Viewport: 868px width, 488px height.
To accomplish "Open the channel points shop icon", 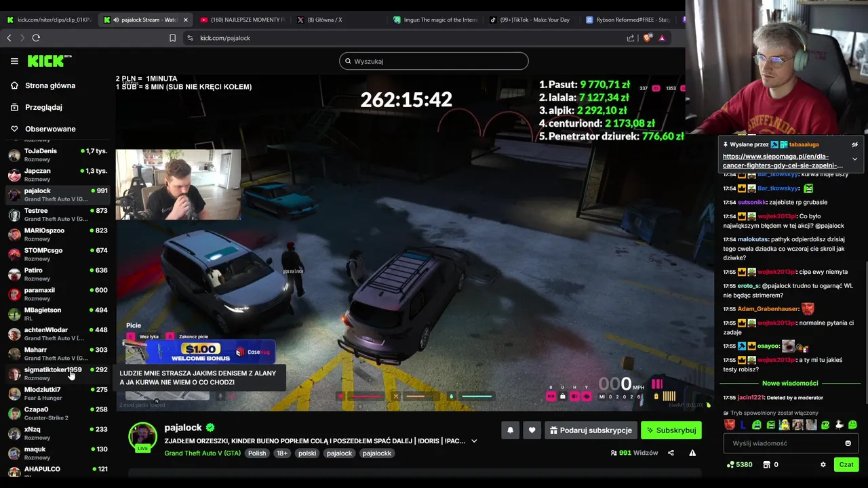I will (766, 464).
